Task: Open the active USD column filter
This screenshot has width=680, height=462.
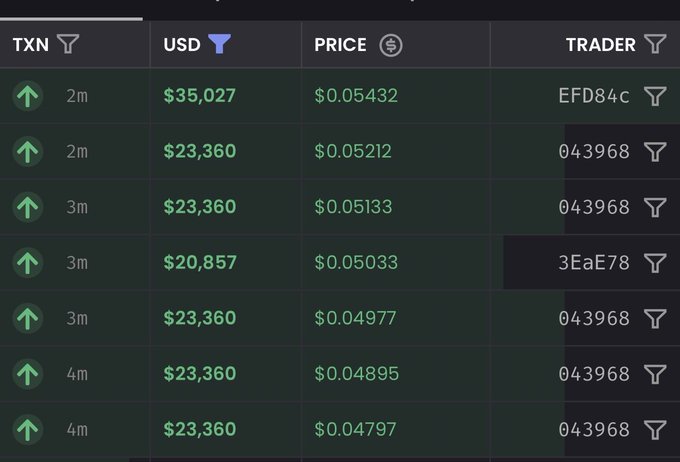Action: coord(219,44)
